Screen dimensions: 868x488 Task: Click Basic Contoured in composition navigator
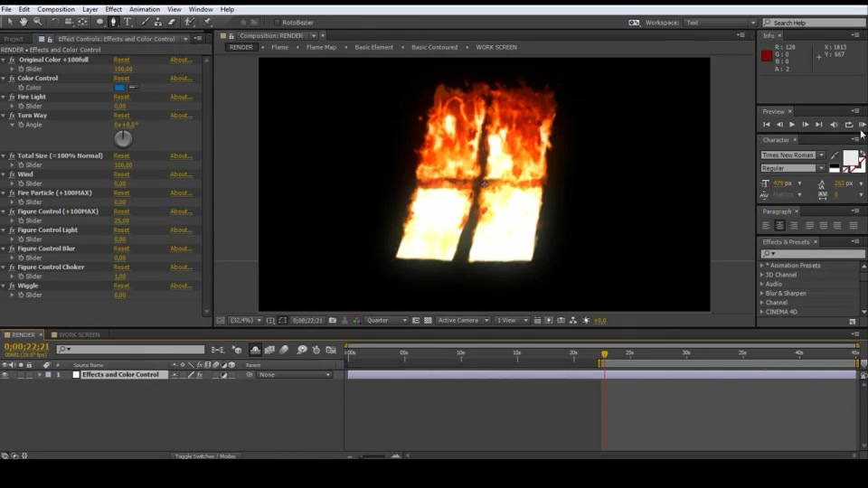(435, 48)
